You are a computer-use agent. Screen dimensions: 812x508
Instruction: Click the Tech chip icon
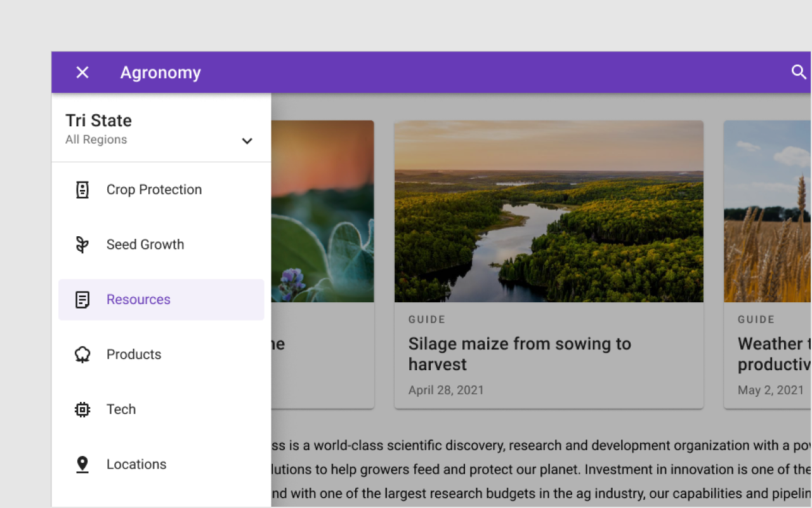click(82, 410)
